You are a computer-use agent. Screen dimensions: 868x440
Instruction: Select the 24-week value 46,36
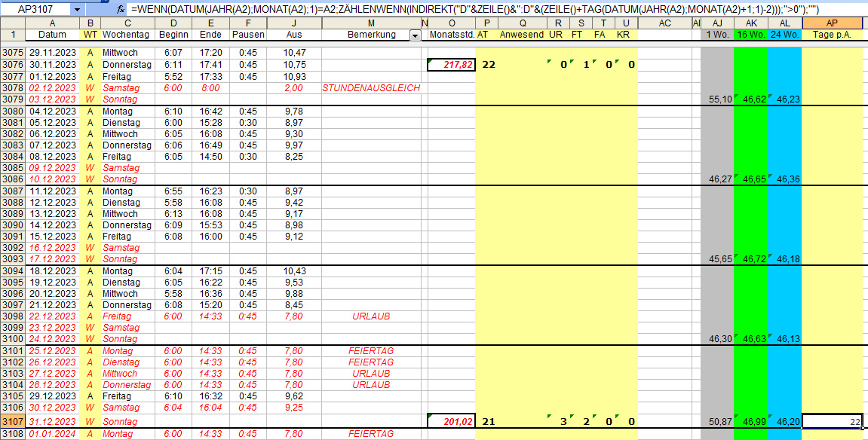[x=785, y=179]
